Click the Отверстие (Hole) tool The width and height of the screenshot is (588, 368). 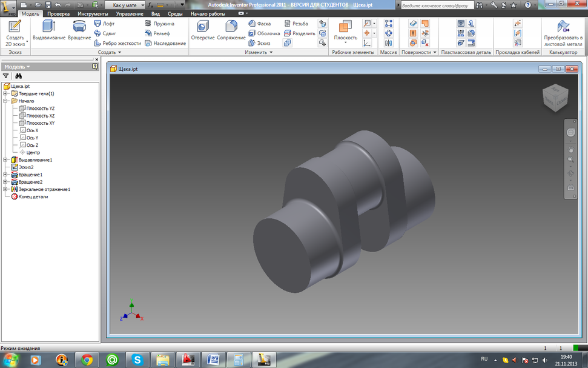[202, 30]
